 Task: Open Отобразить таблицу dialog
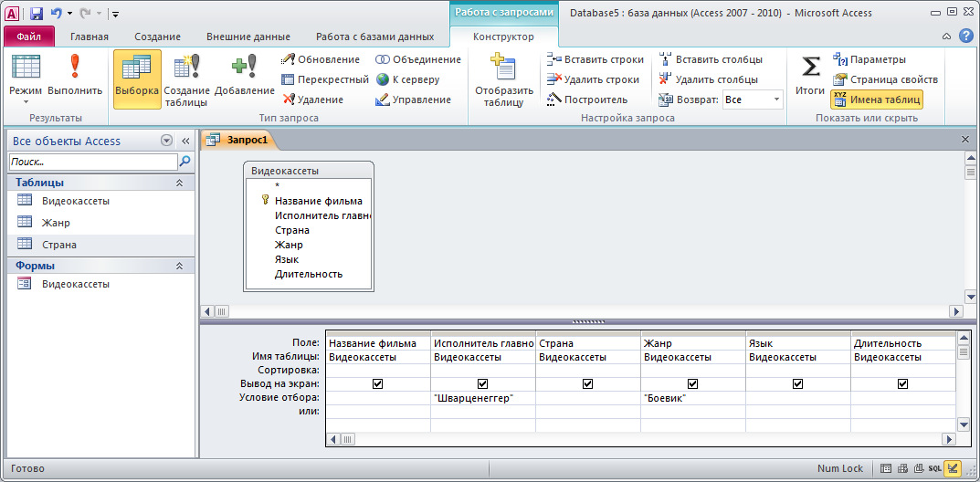(x=504, y=80)
